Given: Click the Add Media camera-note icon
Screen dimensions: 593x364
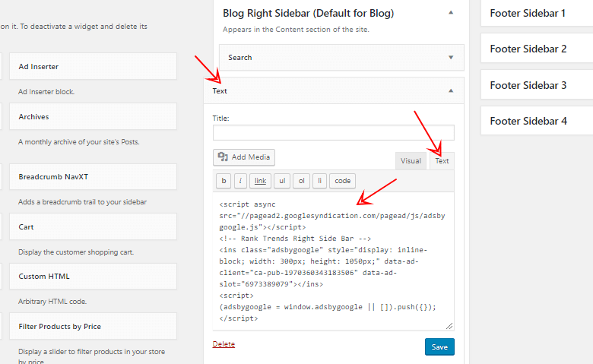Looking at the screenshot, I should (x=223, y=157).
